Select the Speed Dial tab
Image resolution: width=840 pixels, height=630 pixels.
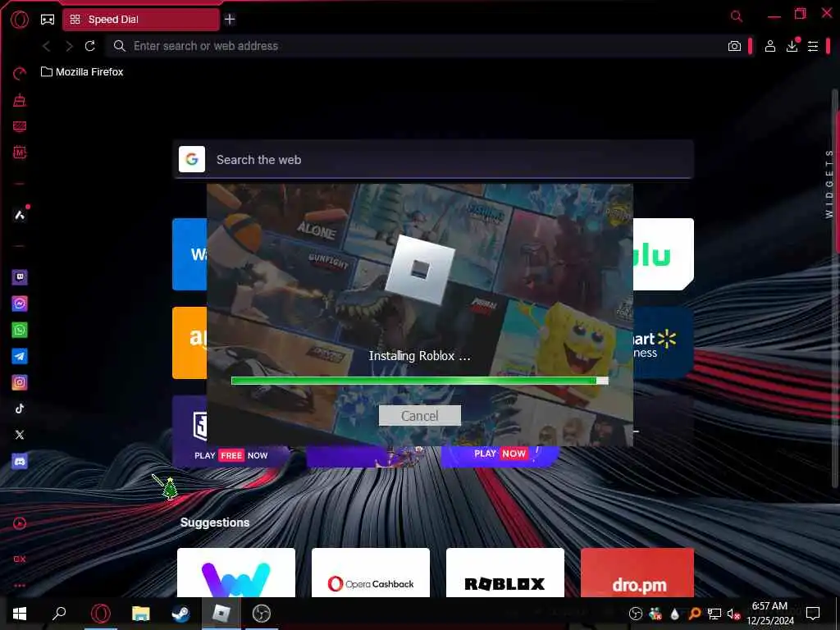(141, 20)
